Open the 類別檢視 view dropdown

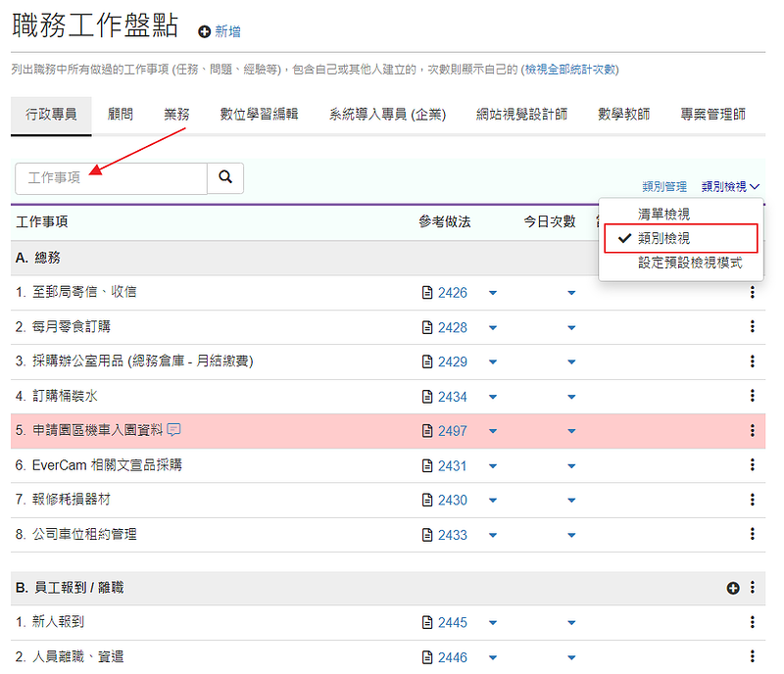tap(730, 186)
